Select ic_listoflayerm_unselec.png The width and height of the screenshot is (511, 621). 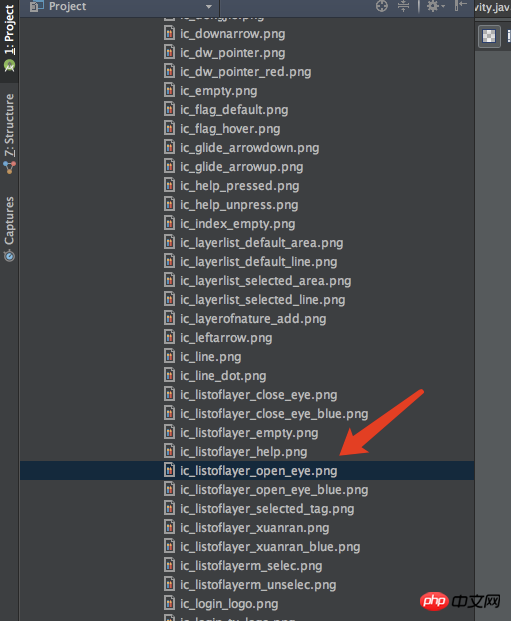pos(258,585)
